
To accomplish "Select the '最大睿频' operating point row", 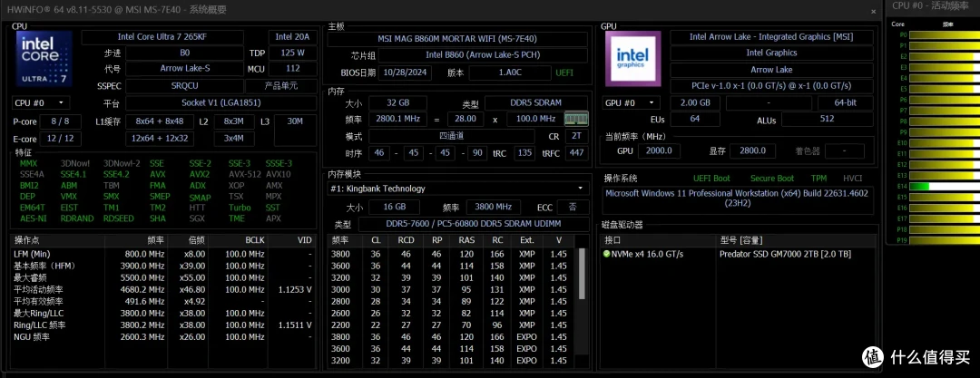I will (x=163, y=277).
